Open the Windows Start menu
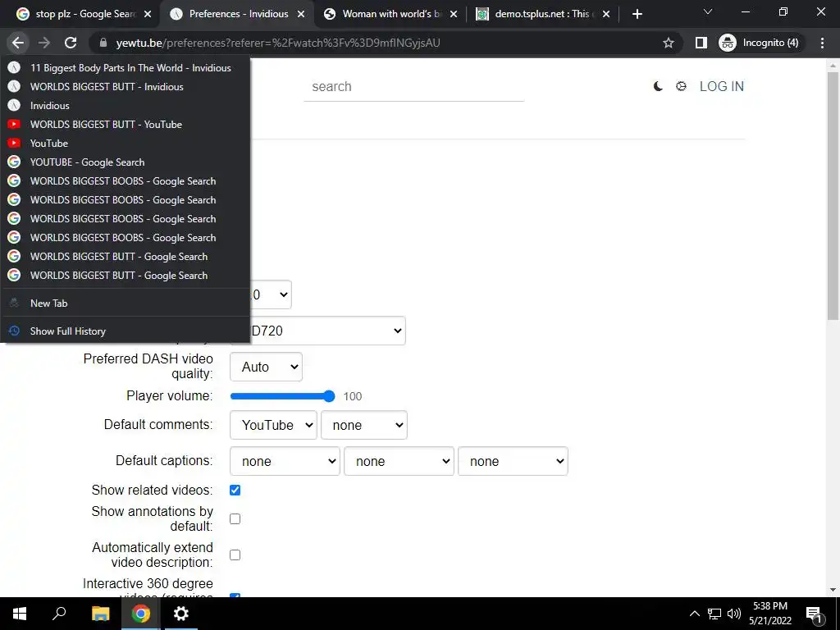This screenshot has height=630, width=840. click(x=20, y=614)
